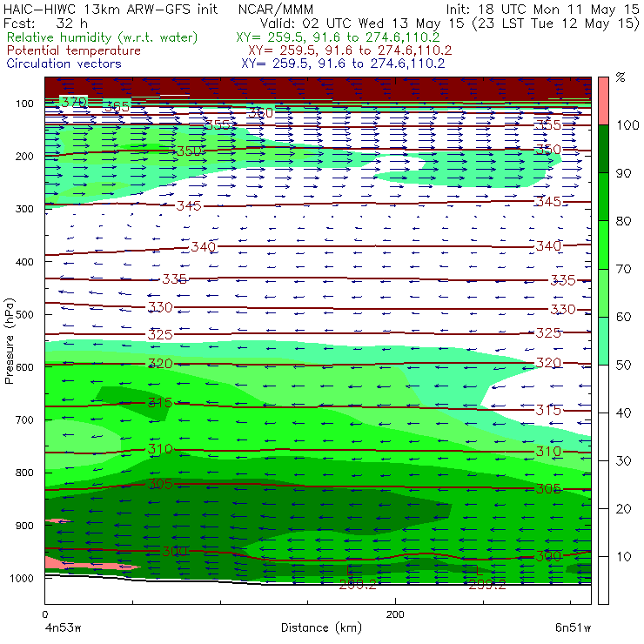Click the 'Distance (km)' horizontal axis title
This screenshot has height=644, width=644.
[322, 627]
